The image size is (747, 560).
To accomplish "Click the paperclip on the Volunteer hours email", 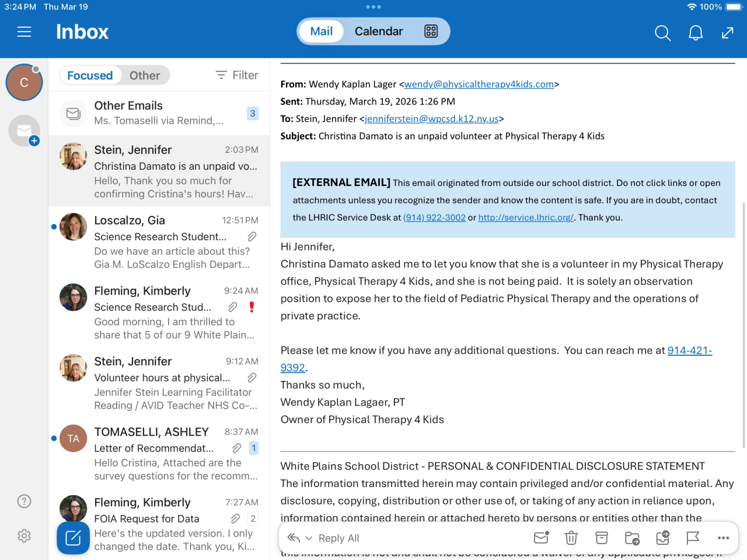I will click(252, 377).
